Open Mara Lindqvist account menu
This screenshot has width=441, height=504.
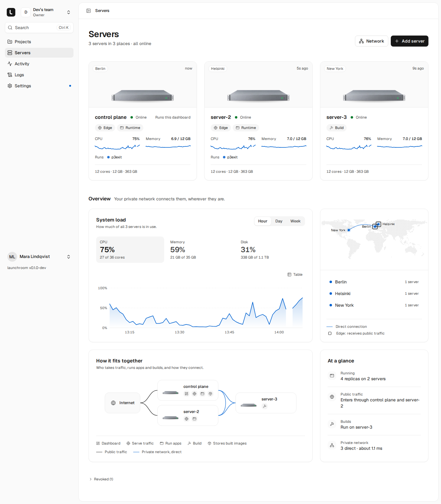click(x=39, y=257)
